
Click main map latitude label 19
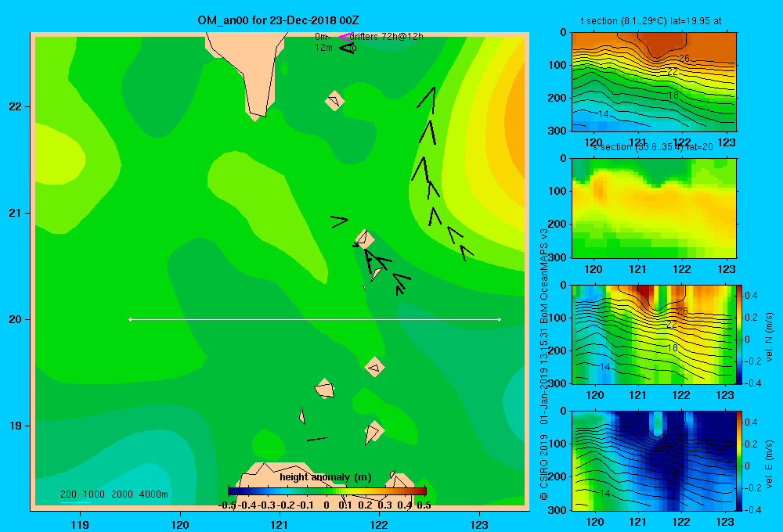(x=15, y=426)
